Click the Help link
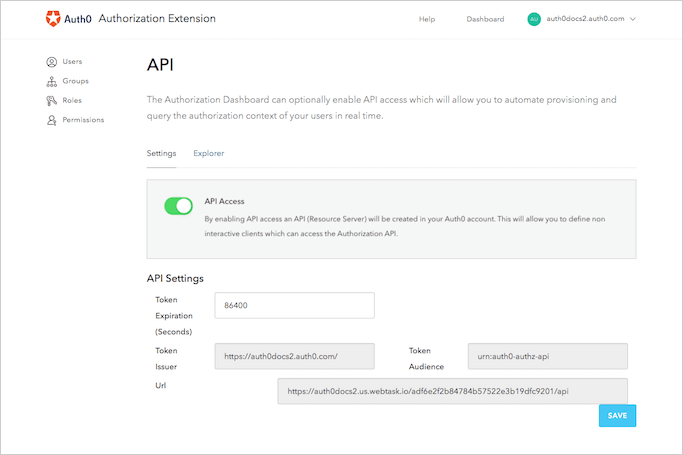Screen dimensions: 683x455 point(427,19)
